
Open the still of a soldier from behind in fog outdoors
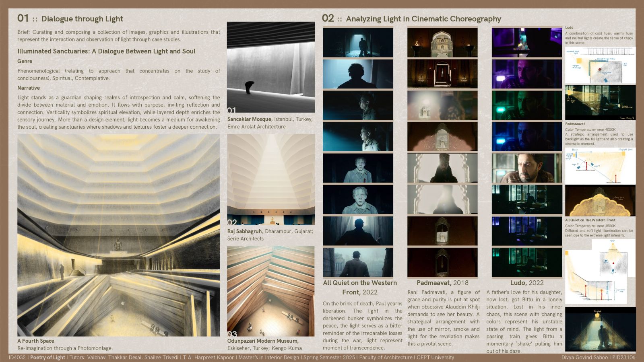click(358, 262)
